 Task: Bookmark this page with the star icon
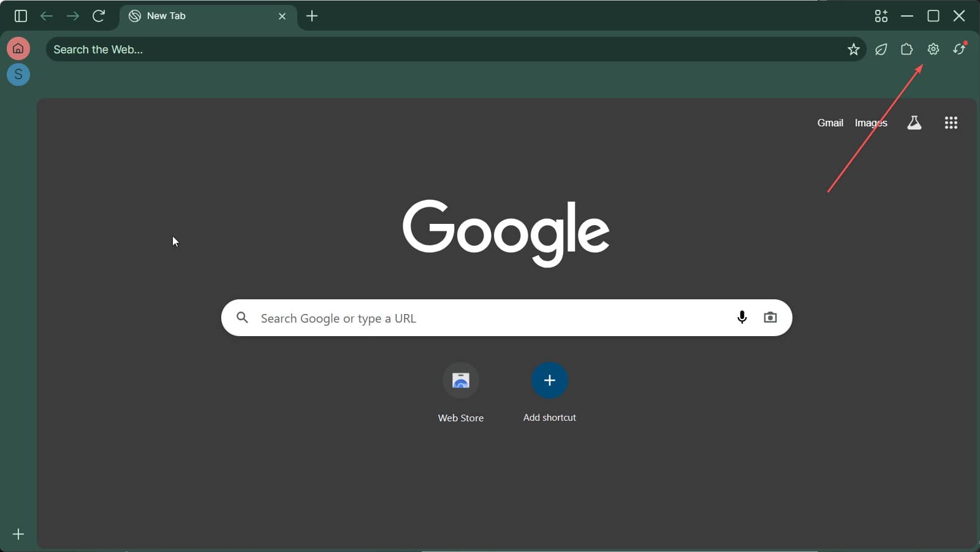853,49
